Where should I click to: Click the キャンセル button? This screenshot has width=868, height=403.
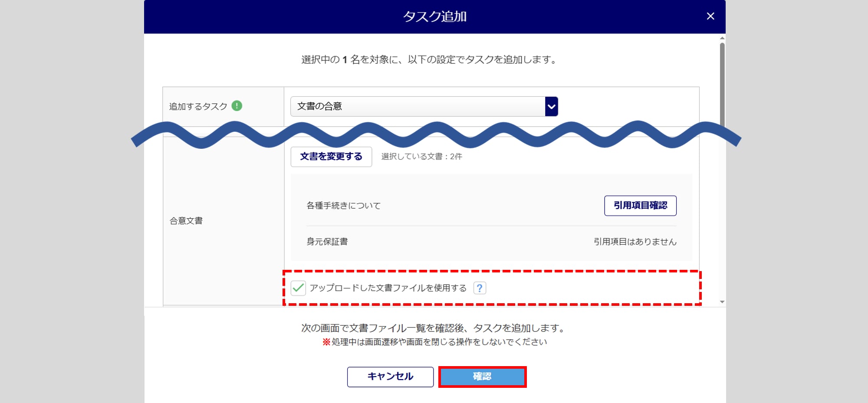(390, 377)
